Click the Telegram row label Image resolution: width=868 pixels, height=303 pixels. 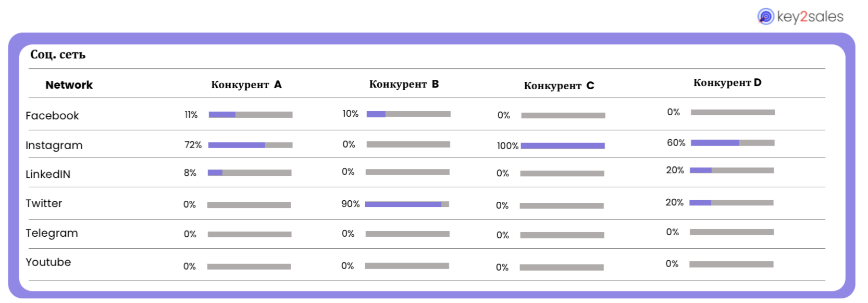[52, 233]
